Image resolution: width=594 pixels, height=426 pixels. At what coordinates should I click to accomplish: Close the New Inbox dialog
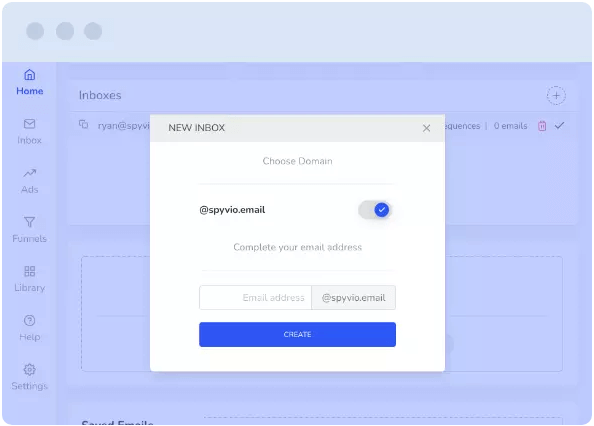point(426,128)
